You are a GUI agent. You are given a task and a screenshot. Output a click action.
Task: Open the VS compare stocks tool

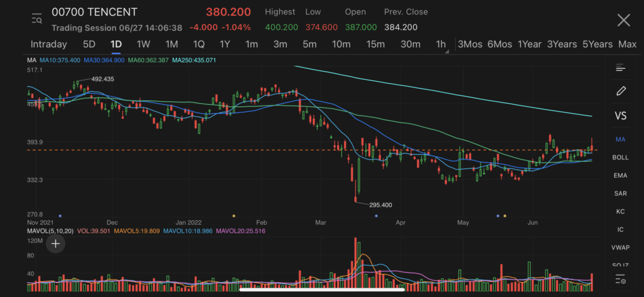[x=621, y=116]
